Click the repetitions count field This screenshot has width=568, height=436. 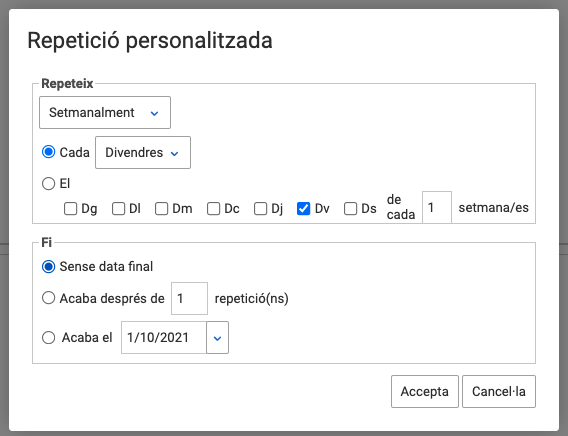click(x=189, y=298)
